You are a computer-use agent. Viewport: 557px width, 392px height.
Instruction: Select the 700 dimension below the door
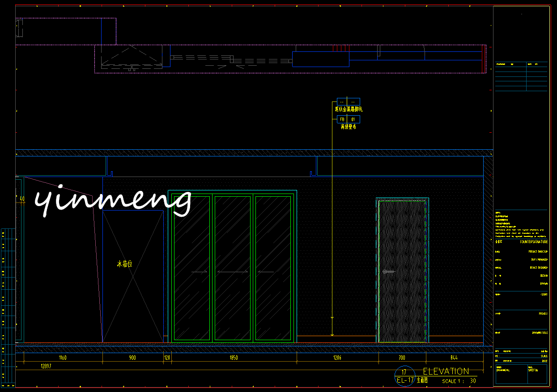tap(402, 358)
